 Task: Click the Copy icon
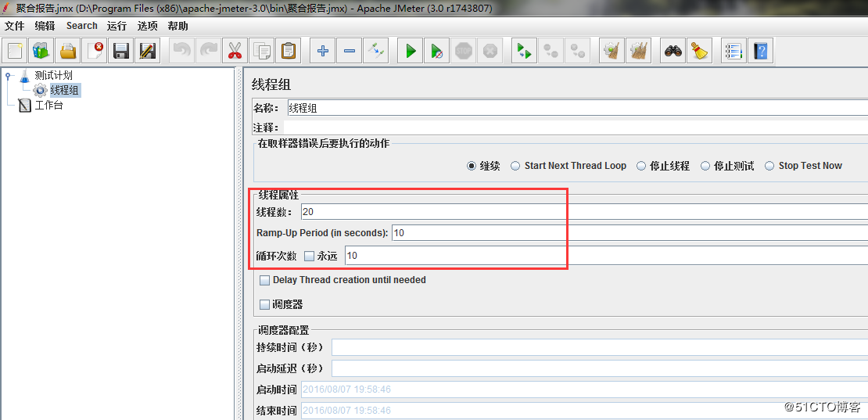pos(260,52)
